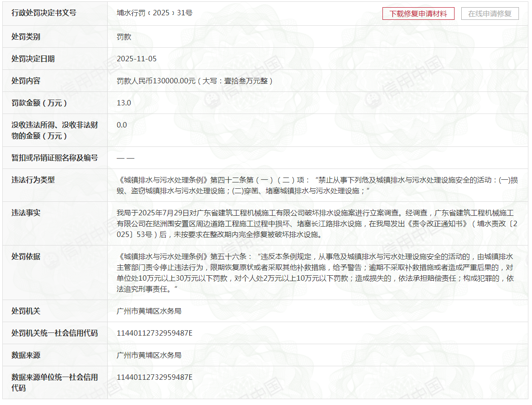Select the decision date 2025-11-05

(136, 59)
